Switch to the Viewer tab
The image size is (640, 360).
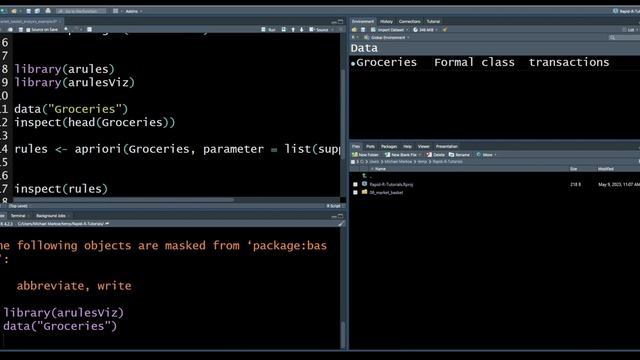click(423, 146)
